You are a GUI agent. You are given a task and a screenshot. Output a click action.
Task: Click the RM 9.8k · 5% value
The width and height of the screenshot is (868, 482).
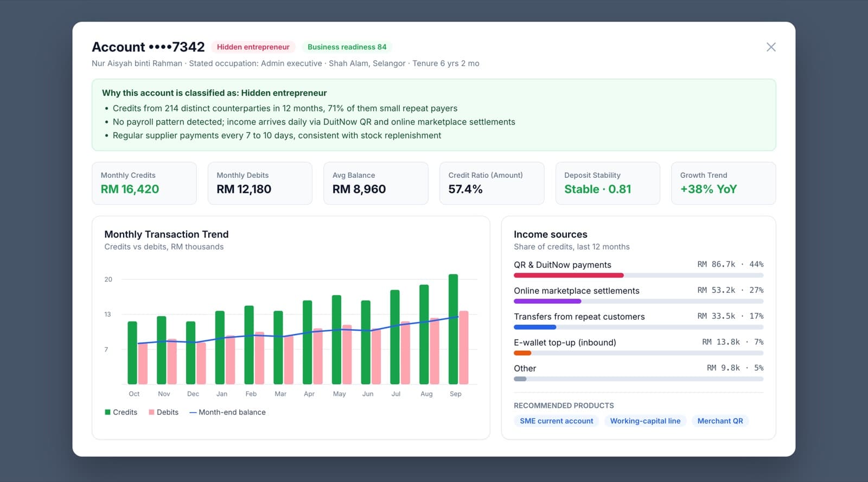735,368
